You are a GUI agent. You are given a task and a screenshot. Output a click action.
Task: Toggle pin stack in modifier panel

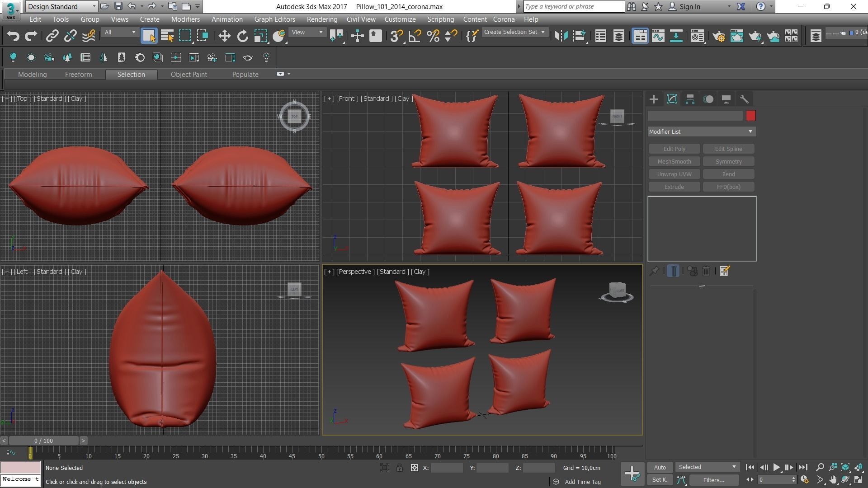[654, 271]
